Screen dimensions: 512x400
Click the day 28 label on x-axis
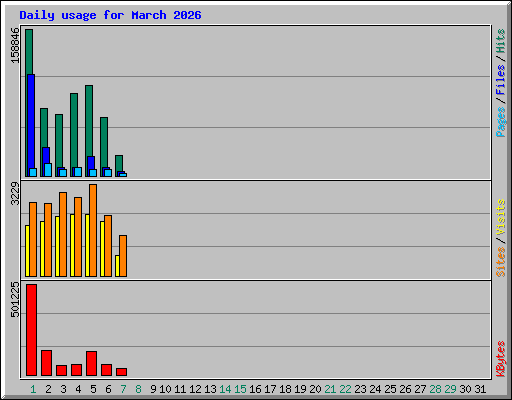pos(435,389)
